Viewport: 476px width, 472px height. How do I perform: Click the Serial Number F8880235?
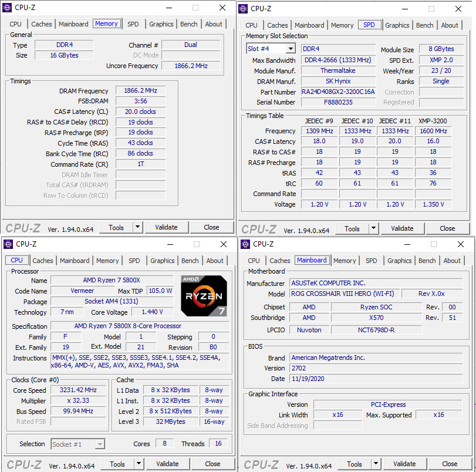click(338, 102)
